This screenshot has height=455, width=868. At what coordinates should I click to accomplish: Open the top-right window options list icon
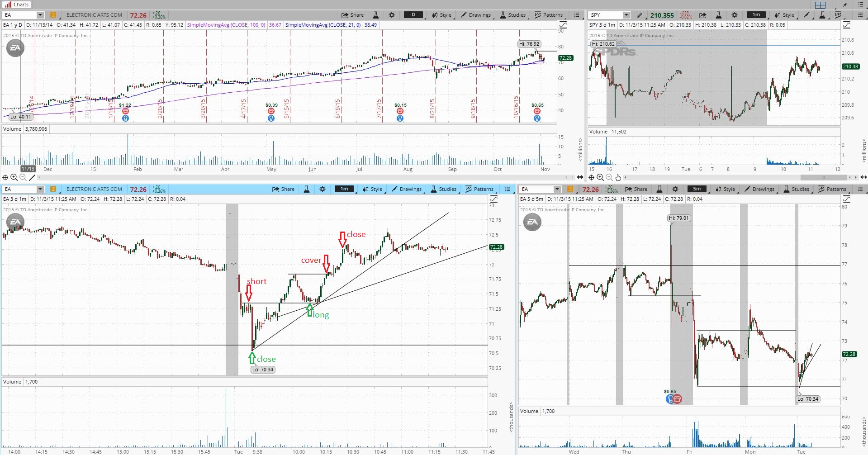pos(860,5)
